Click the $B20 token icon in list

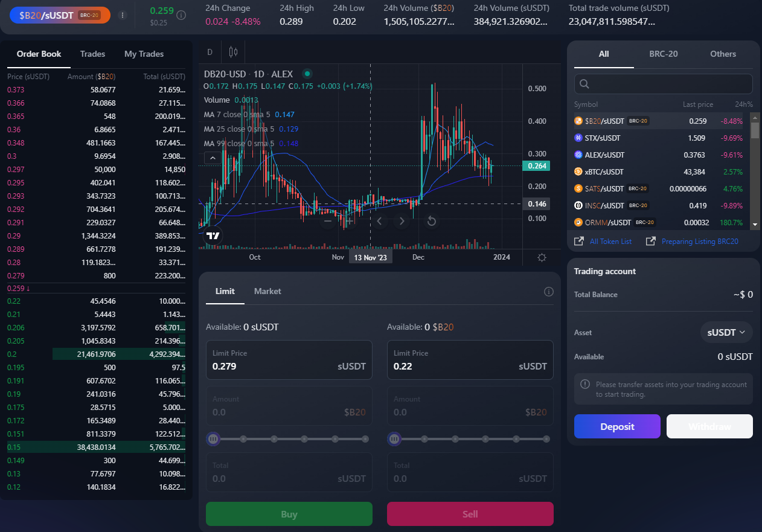tap(578, 121)
